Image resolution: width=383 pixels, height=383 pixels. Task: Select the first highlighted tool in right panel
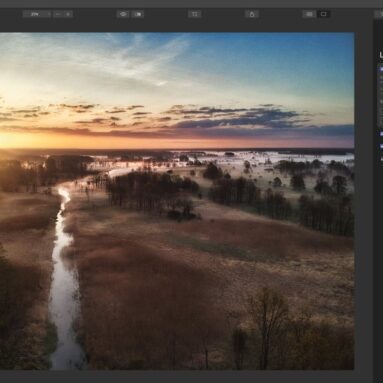(x=381, y=69)
